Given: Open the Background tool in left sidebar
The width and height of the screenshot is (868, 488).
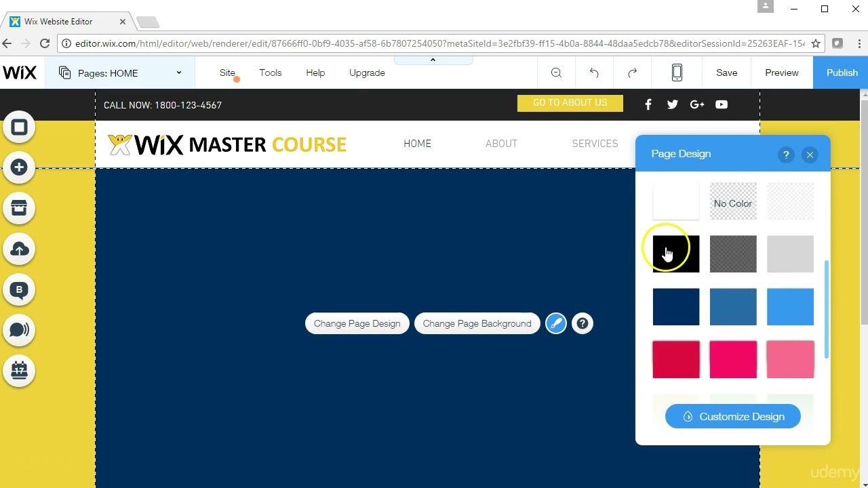Looking at the screenshot, I should [19, 127].
